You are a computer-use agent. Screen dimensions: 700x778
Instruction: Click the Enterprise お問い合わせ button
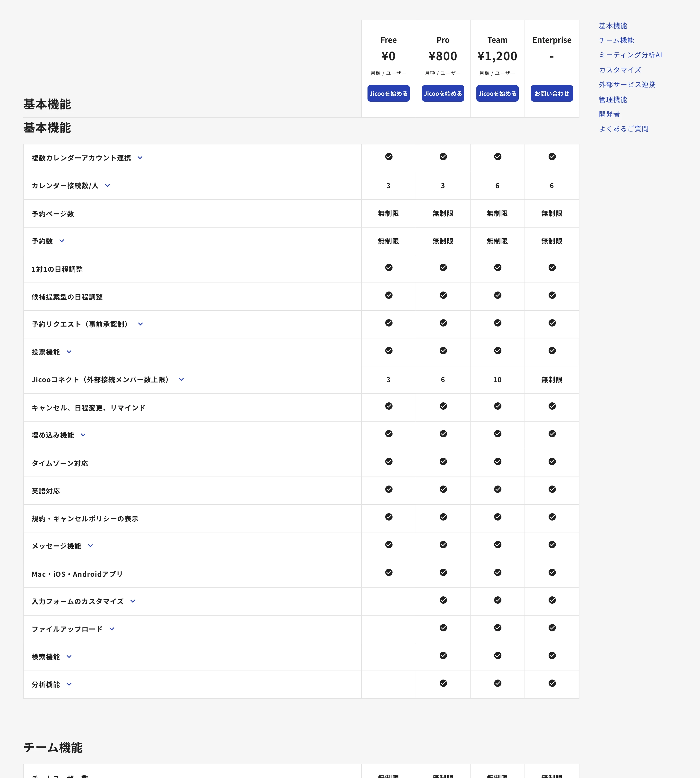pyautogui.click(x=551, y=94)
